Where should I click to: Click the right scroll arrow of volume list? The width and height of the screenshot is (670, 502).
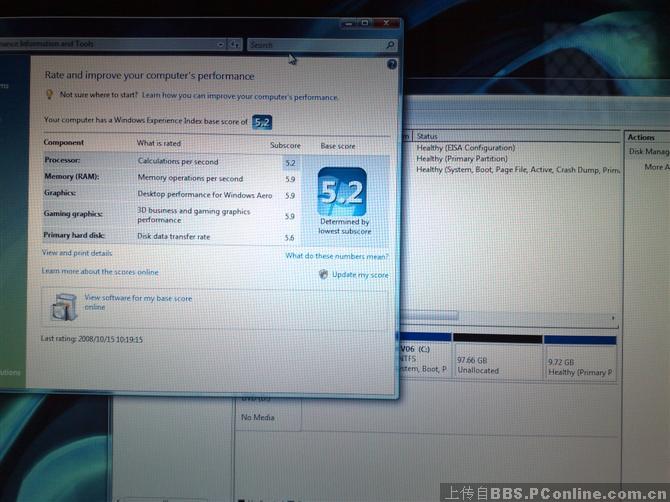pyautogui.click(x=613, y=318)
